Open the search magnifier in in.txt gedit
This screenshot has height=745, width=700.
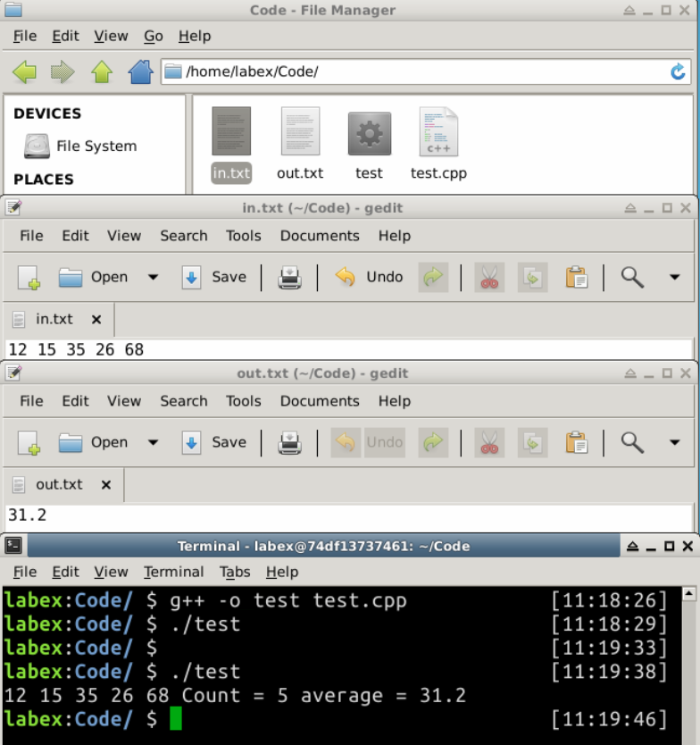point(632,278)
